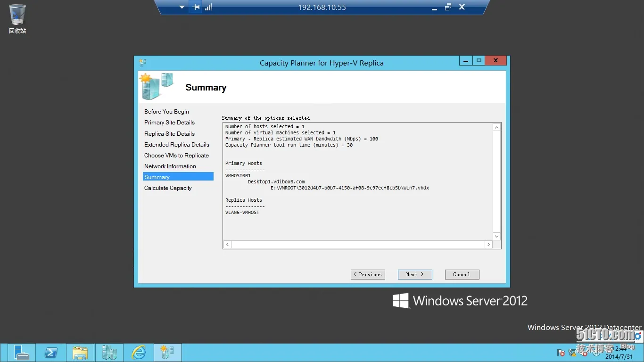Click horizontal scrollbar right arrow

click(488, 245)
